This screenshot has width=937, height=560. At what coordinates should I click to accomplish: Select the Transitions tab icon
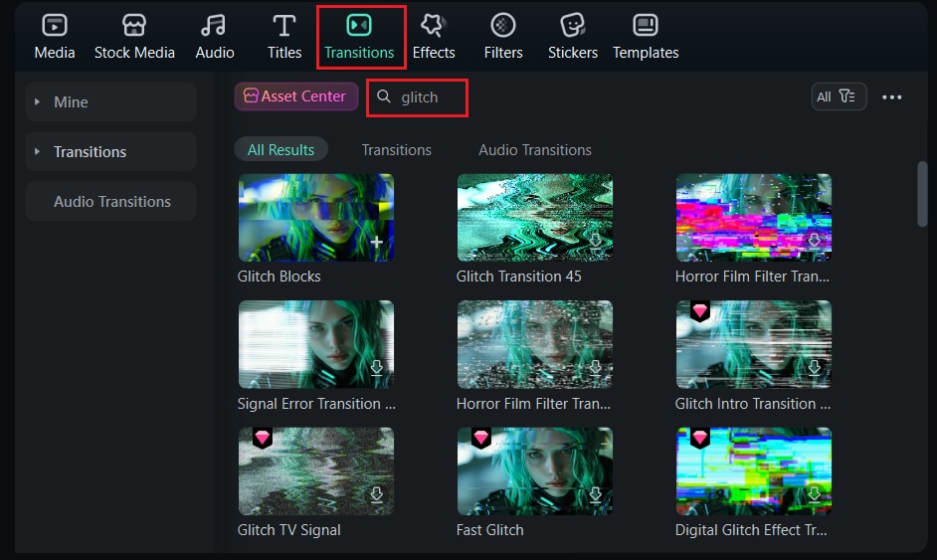click(359, 25)
